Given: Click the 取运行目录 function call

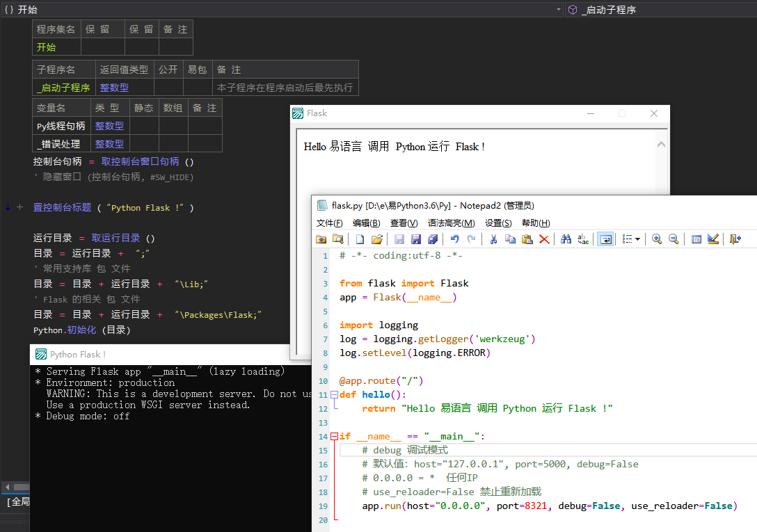Looking at the screenshot, I should pos(116,238).
